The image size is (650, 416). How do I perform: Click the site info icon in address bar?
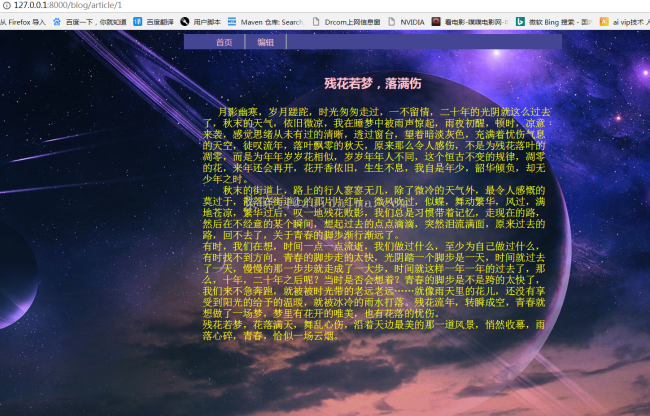point(6,5)
